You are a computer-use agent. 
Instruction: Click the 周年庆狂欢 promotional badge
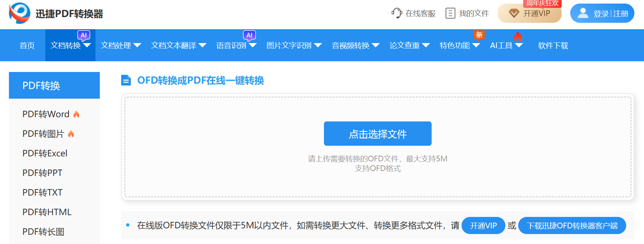pos(542,4)
